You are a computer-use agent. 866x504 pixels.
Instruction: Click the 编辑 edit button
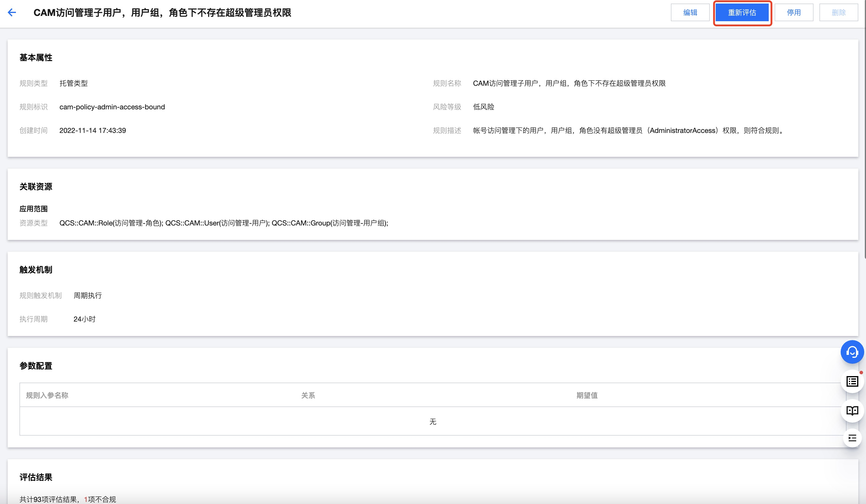coord(690,13)
